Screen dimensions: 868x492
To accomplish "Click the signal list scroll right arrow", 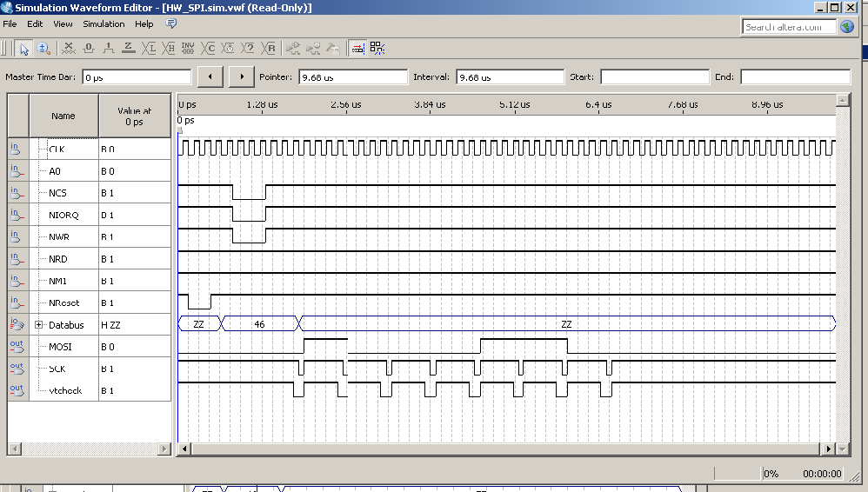I will pos(164,449).
